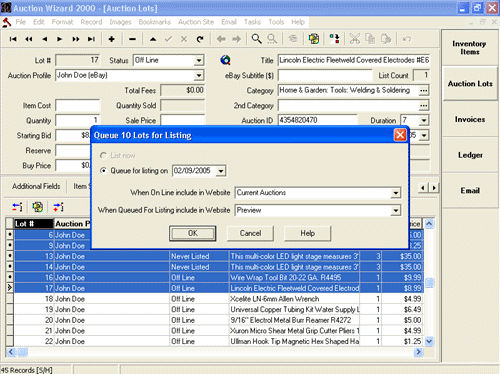Open the Bookmarks menu
The image size is (500, 374).
click(155, 22)
